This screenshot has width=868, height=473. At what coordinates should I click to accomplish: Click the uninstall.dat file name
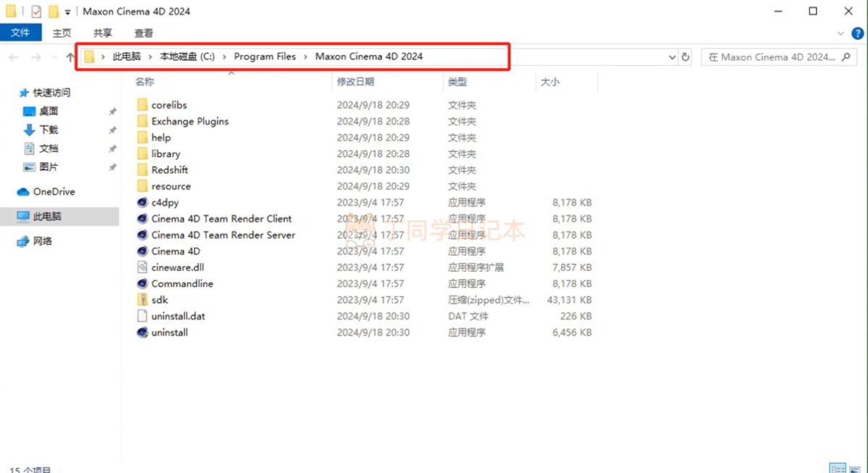click(x=178, y=316)
